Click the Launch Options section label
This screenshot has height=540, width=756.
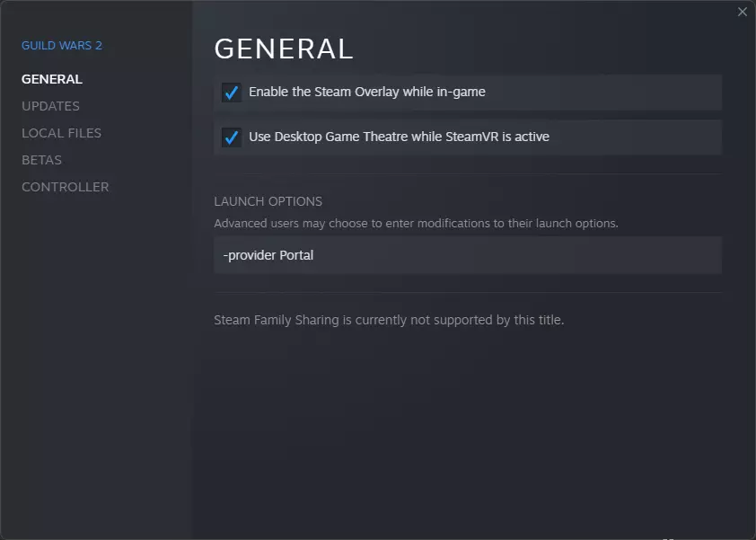[268, 201]
